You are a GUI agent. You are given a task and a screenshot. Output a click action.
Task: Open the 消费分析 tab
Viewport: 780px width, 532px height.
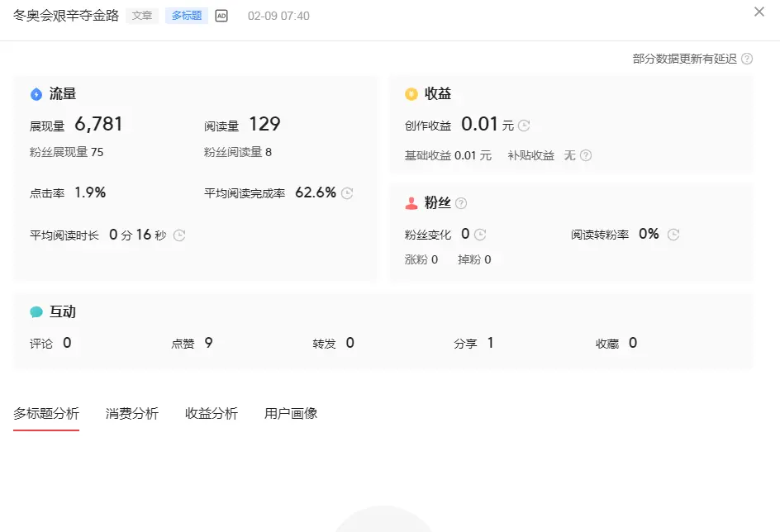(132, 414)
